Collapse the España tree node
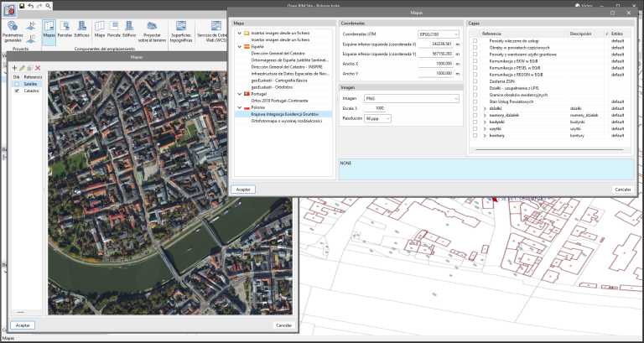Image resolution: width=644 pixels, height=343 pixels. [x=237, y=48]
